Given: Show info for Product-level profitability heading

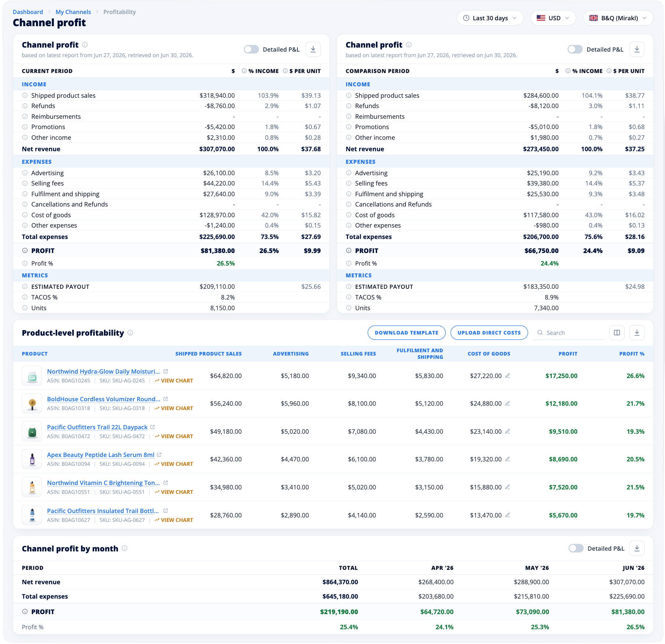Looking at the screenshot, I should tap(130, 333).
